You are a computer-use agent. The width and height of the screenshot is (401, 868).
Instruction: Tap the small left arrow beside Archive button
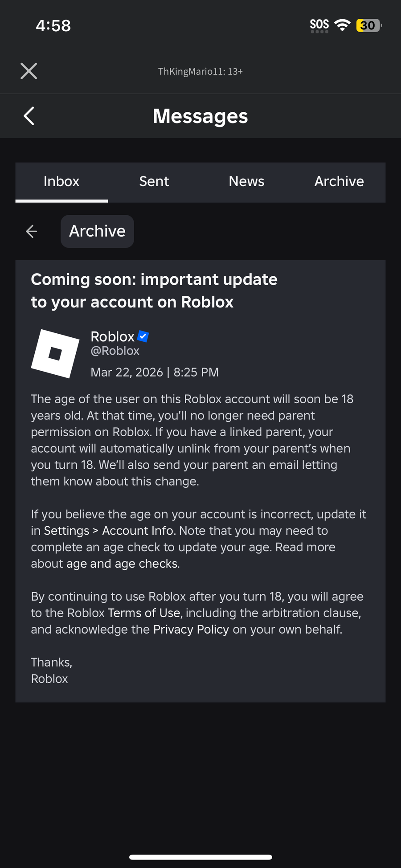[32, 231]
